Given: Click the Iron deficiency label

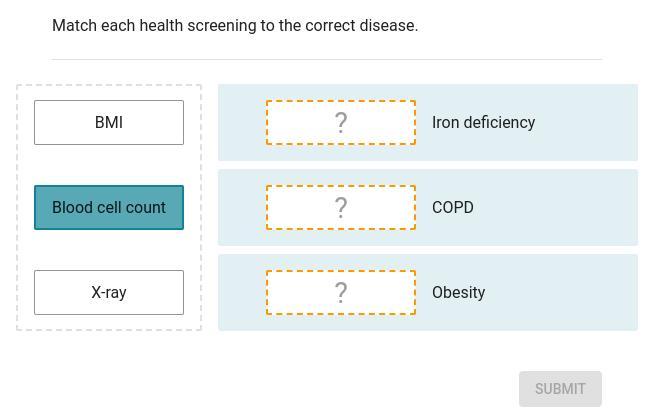Looking at the screenshot, I should tap(483, 122).
